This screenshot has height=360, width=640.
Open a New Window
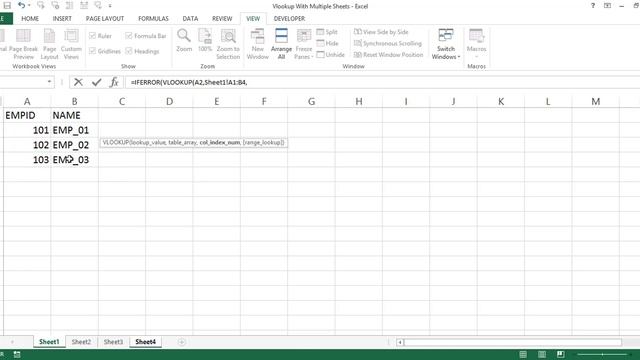coord(258,44)
